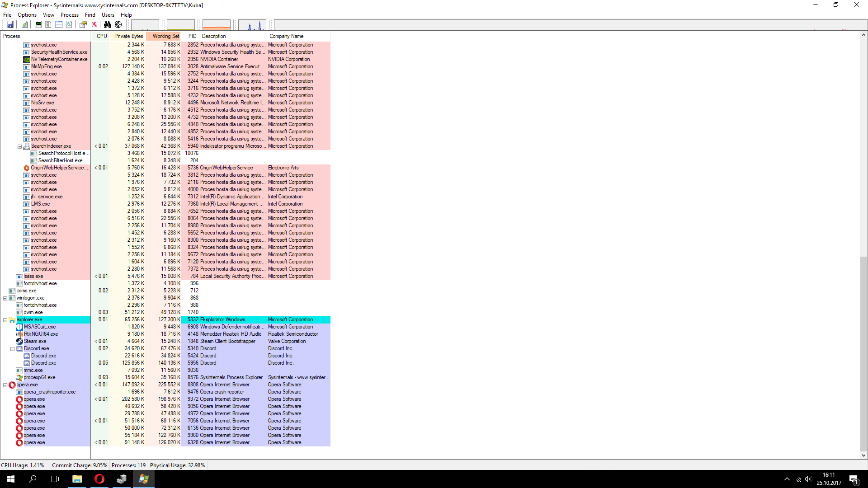Click the SearchIndexer.exe process icon
Viewport: 868px width, 488px height.
click(27, 146)
